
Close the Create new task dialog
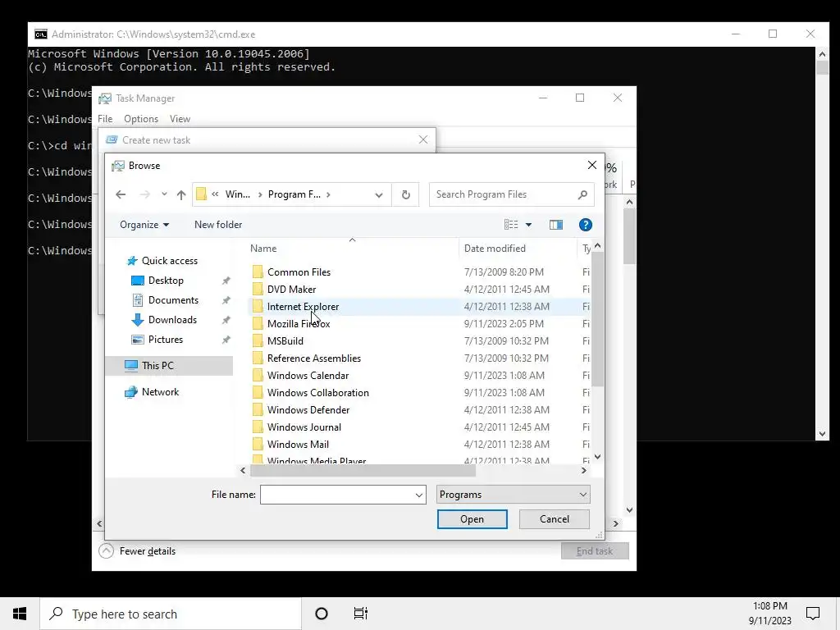[423, 139]
